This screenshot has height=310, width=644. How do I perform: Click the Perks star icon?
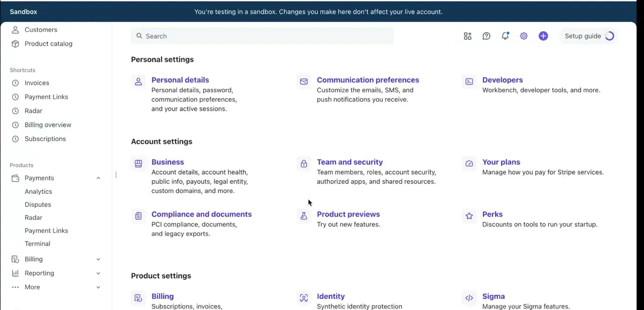[469, 216]
